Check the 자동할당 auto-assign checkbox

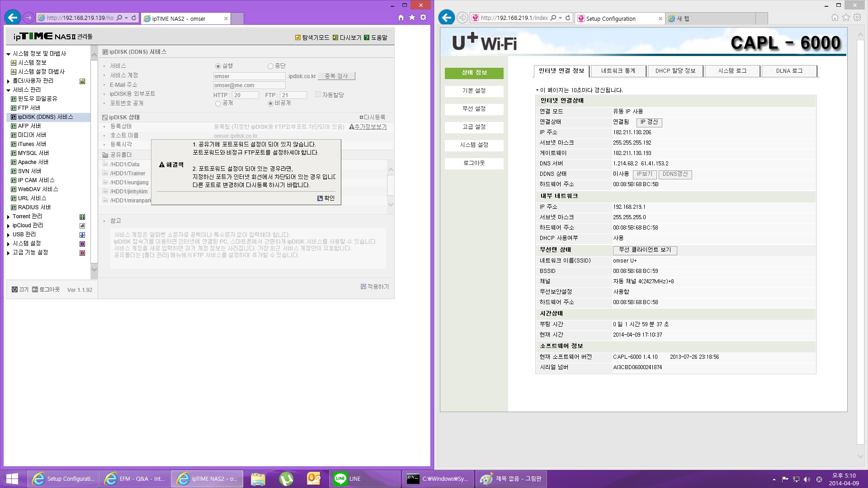pyautogui.click(x=318, y=94)
